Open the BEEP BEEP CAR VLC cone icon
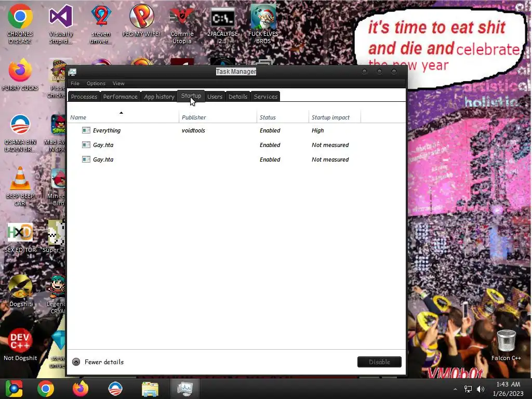Screen dimensions: 532x399 pyautogui.click(x=20, y=186)
